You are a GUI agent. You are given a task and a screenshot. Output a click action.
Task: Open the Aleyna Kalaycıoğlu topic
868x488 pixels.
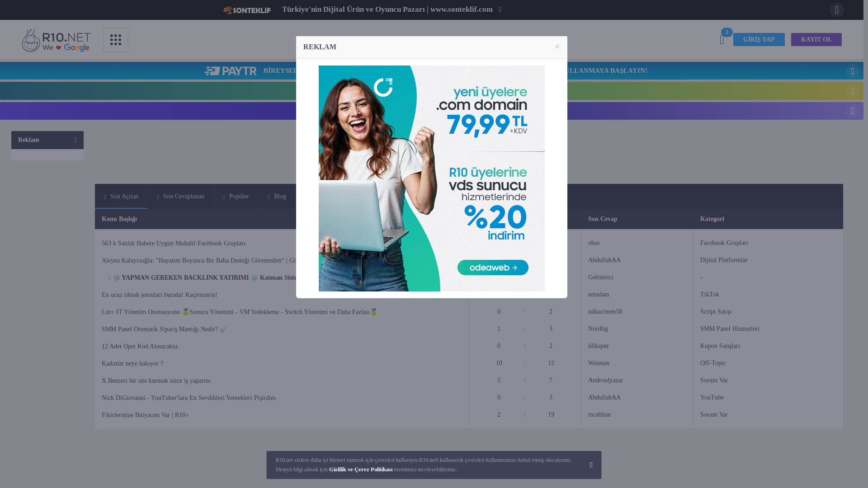coord(199,261)
